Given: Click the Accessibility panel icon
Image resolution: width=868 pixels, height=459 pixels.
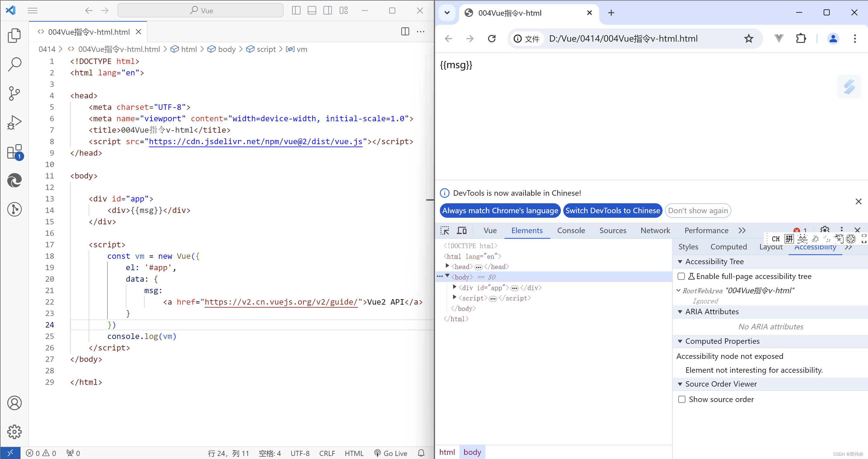Looking at the screenshot, I should (x=816, y=246).
